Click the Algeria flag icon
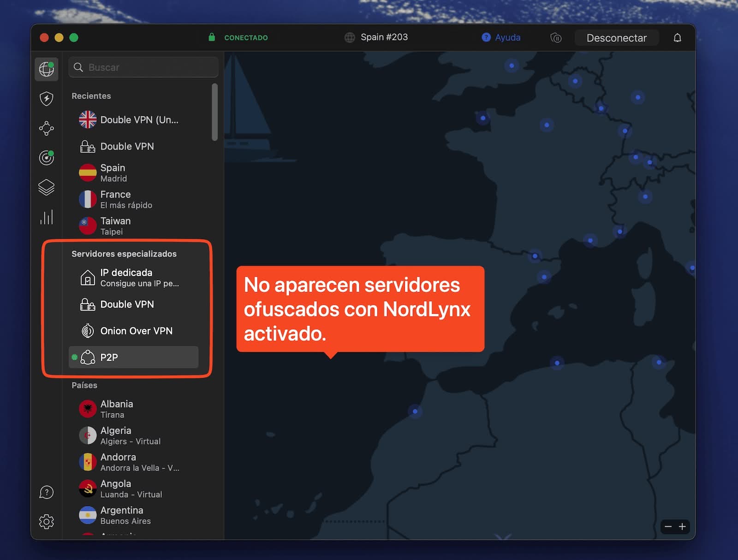 pos(88,435)
